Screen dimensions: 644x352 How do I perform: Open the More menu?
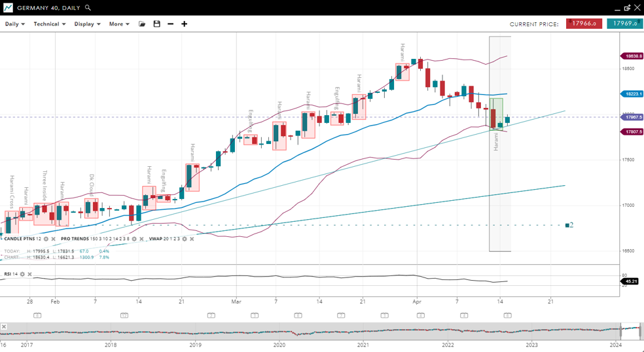pos(119,24)
